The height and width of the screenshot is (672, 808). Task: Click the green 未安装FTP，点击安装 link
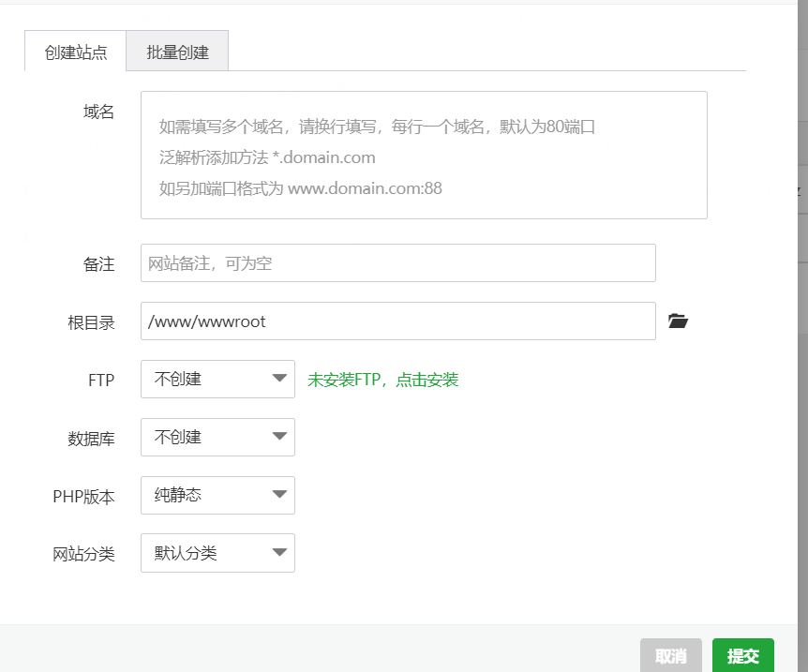[382, 380]
